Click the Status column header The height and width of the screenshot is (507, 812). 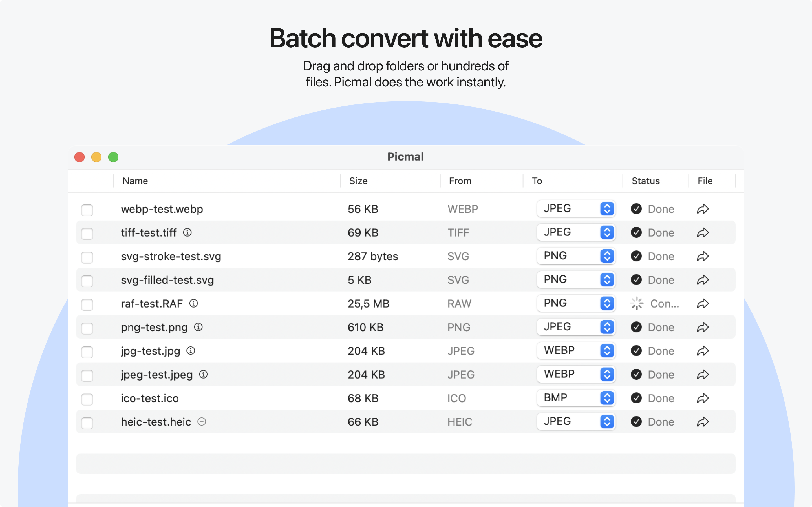click(645, 181)
